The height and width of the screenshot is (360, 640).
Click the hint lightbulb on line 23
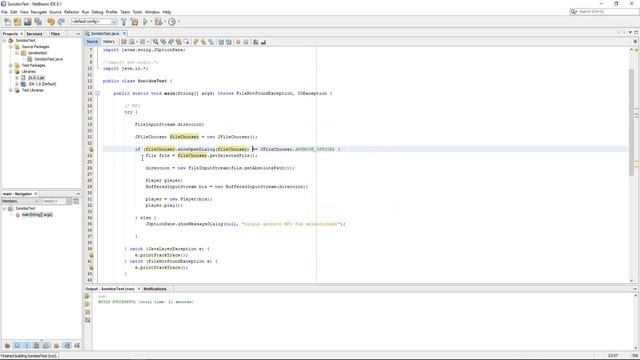(91, 149)
